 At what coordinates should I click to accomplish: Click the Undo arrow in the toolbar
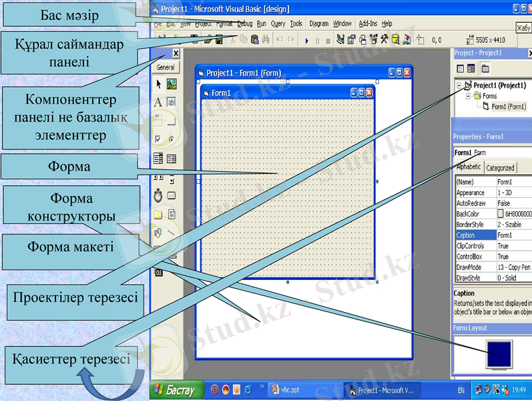[280, 39]
